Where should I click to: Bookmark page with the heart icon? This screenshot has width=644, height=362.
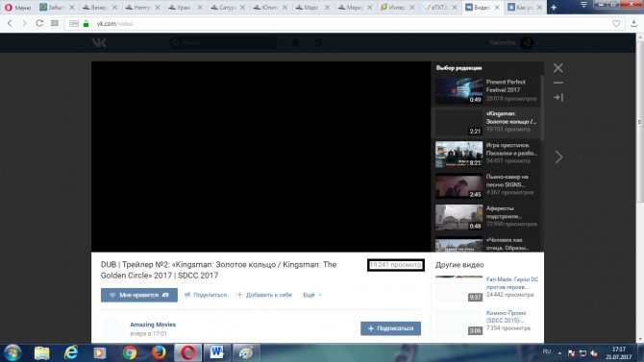click(616, 23)
